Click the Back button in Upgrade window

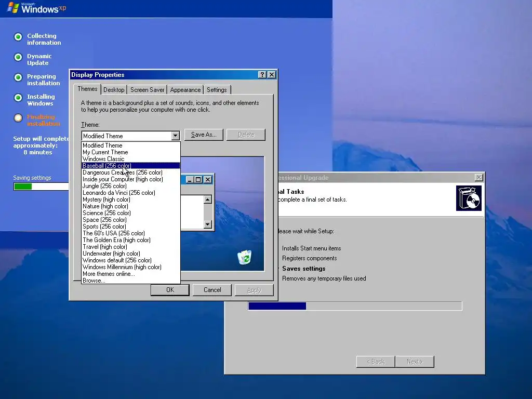tap(376, 362)
